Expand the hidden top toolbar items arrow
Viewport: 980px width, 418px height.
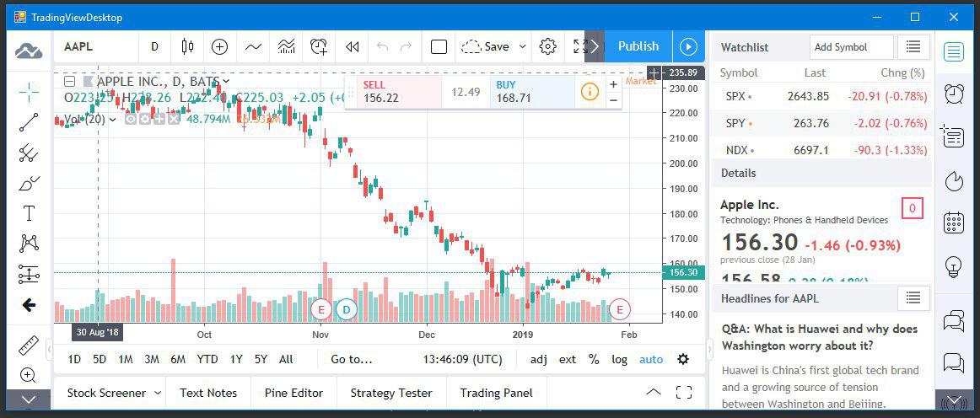tap(595, 46)
